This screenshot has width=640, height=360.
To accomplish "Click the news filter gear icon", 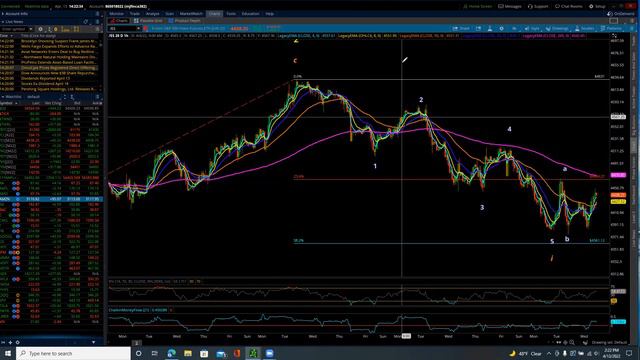I will 40,29.
